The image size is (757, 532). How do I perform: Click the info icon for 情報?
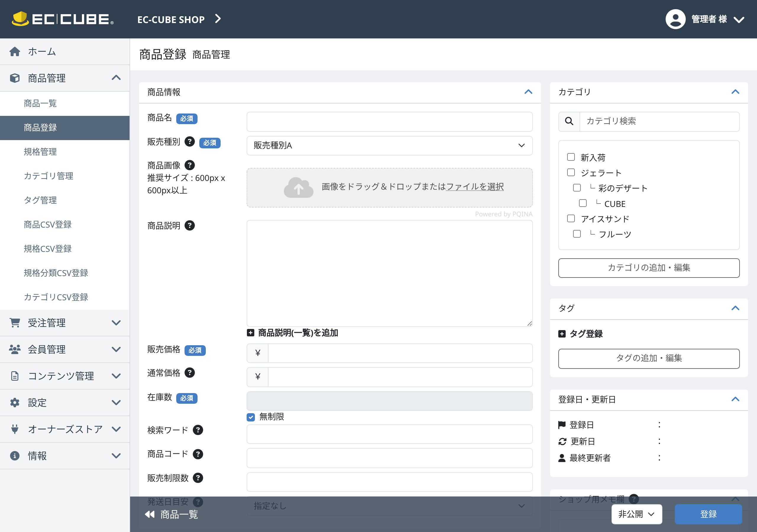[x=15, y=456]
